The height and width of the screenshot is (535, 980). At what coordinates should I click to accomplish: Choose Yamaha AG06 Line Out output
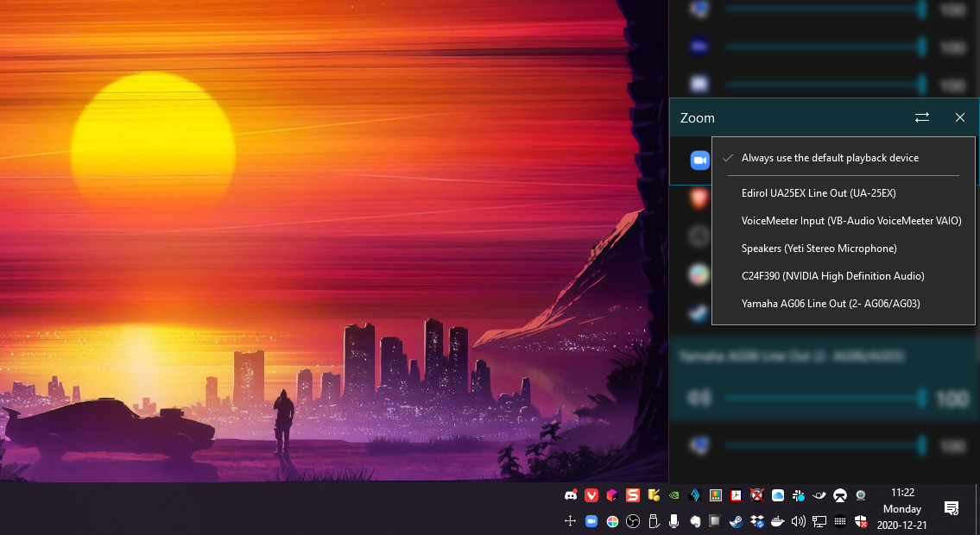(843, 304)
